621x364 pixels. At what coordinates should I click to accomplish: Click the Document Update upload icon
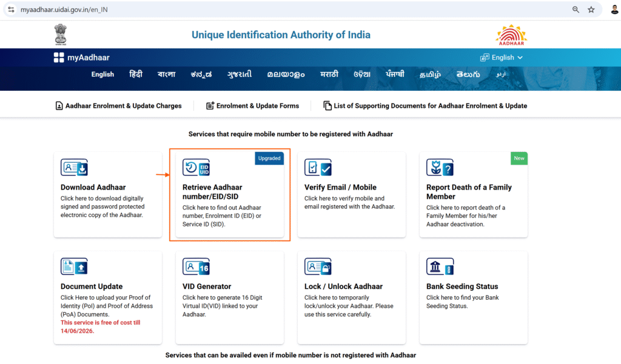pyautogui.click(x=75, y=266)
